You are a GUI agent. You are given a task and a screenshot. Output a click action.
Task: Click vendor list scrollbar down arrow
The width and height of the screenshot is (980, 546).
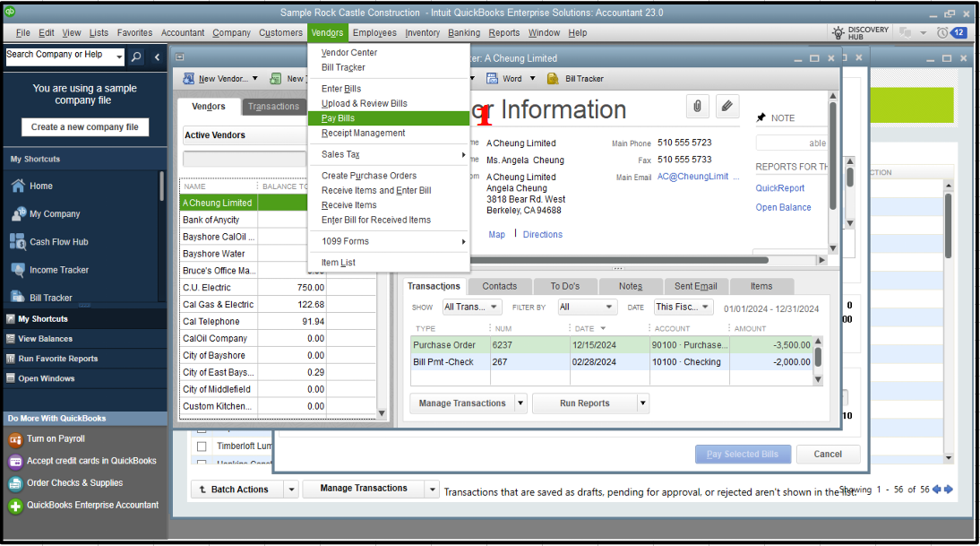pos(382,413)
